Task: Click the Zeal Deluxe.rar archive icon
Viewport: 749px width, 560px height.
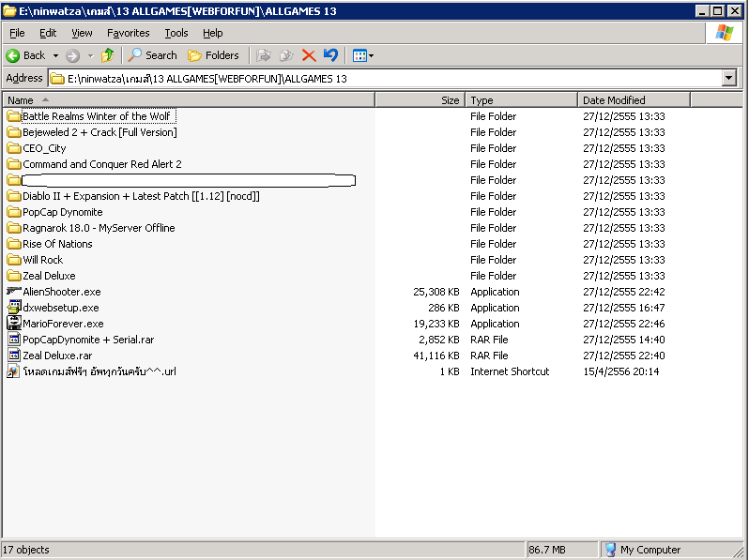Action: coord(14,356)
